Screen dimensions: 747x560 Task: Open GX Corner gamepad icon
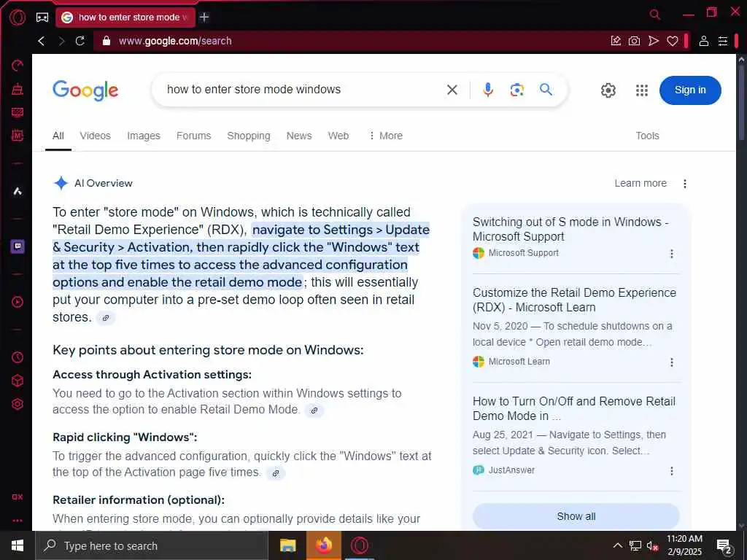(42, 17)
